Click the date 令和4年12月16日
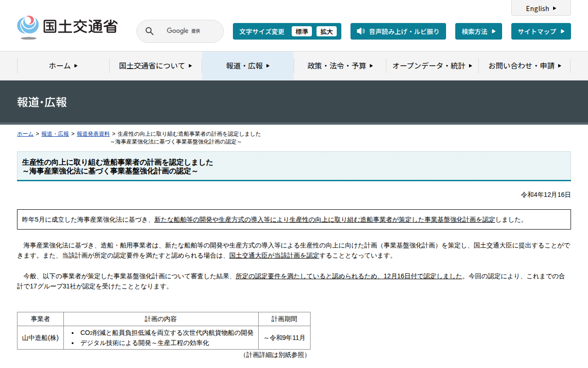The height and width of the screenshot is (368, 588). pyautogui.click(x=546, y=195)
